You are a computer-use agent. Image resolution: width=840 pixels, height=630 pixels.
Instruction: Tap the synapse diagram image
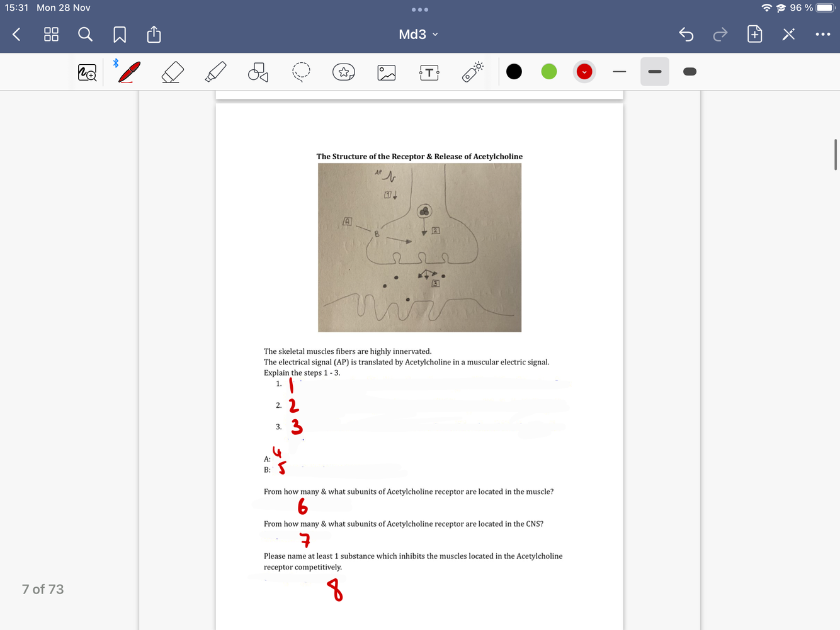click(419, 247)
